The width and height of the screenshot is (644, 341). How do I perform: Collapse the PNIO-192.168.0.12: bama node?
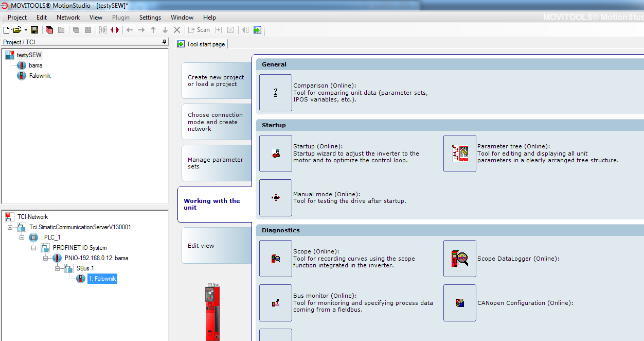45,258
